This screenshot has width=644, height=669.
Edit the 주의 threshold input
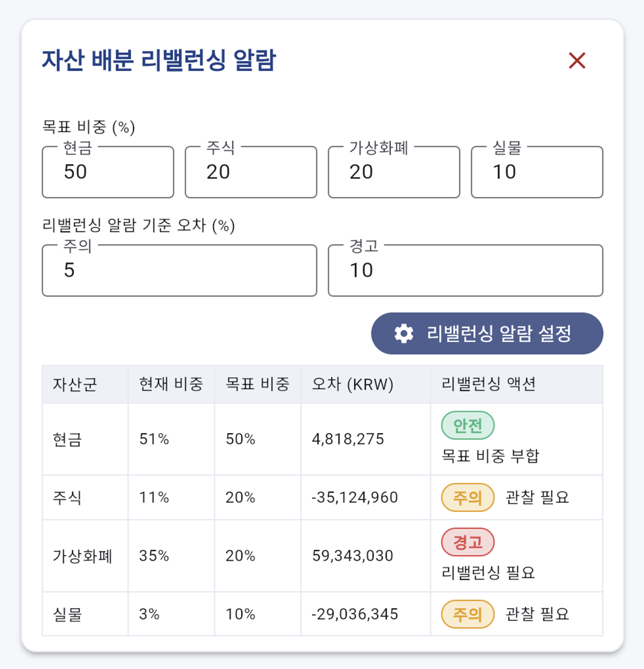pyautogui.click(x=179, y=271)
